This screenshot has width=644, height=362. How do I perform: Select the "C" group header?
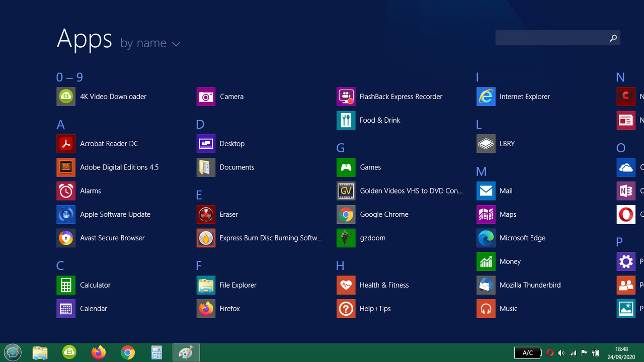60,266
